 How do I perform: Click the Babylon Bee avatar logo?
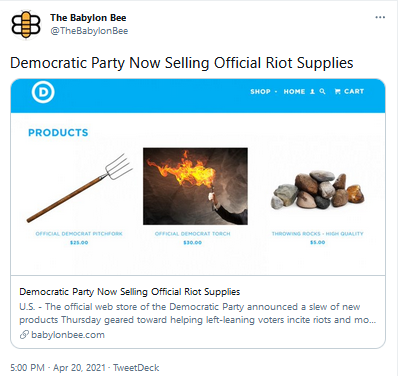(25, 25)
